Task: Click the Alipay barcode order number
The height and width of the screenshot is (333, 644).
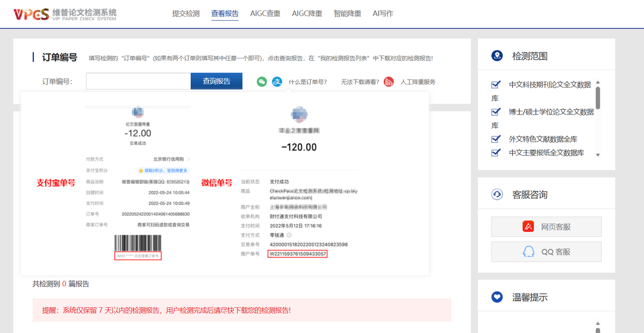Action: coord(138,256)
